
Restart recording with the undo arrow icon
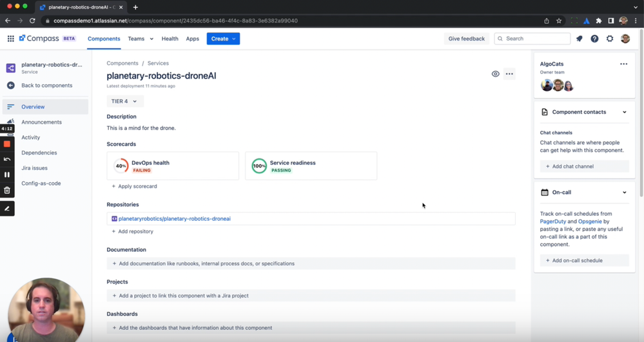[7, 159]
